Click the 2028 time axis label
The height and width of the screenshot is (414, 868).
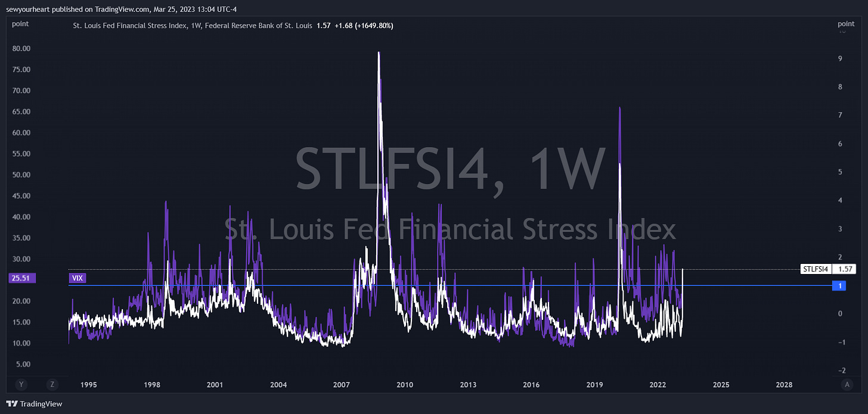(x=784, y=385)
